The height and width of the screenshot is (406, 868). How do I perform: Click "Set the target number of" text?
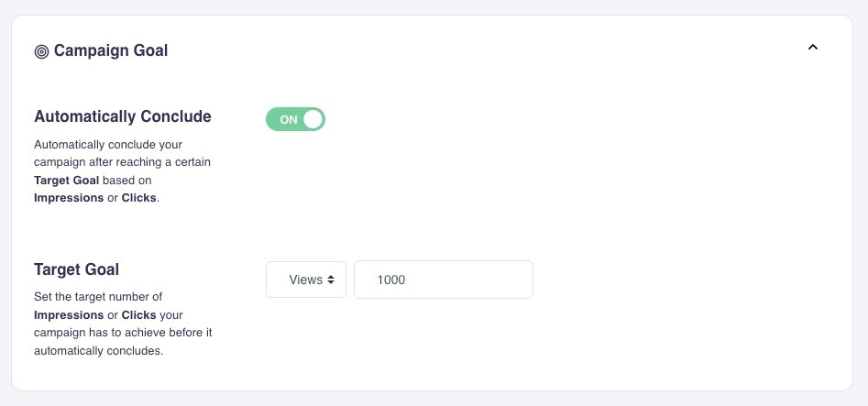[x=98, y=297]
